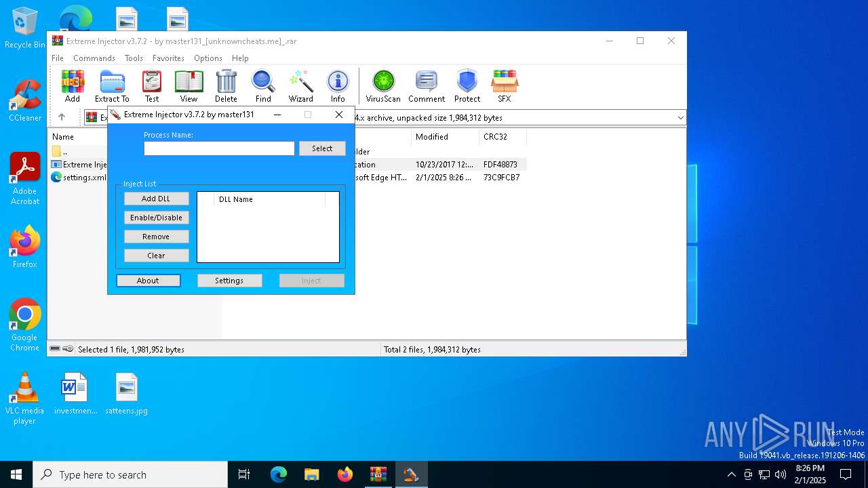Open Google Chrome desktop shortcut
The image size is (868, 488).
25,325
